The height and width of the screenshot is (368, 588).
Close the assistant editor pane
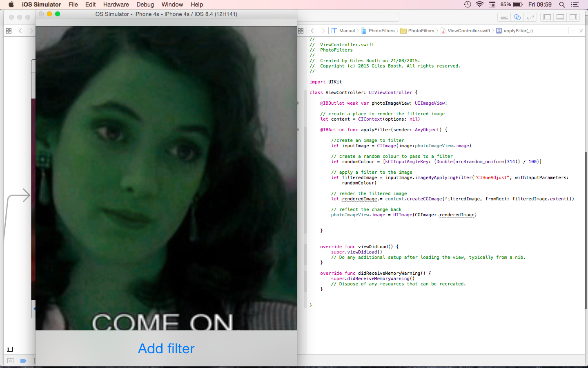click(x=581, y=31)
